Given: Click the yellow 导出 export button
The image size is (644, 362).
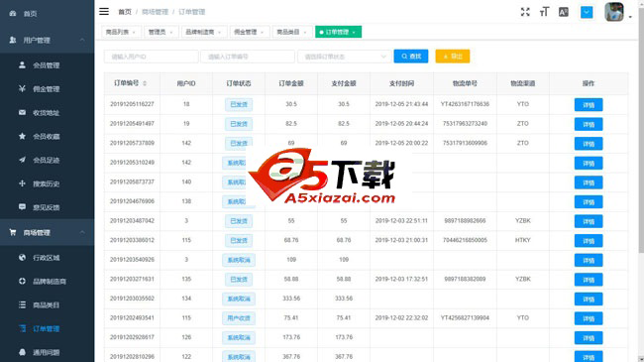Looking at the screenshot, I should [x=452, y=57].
